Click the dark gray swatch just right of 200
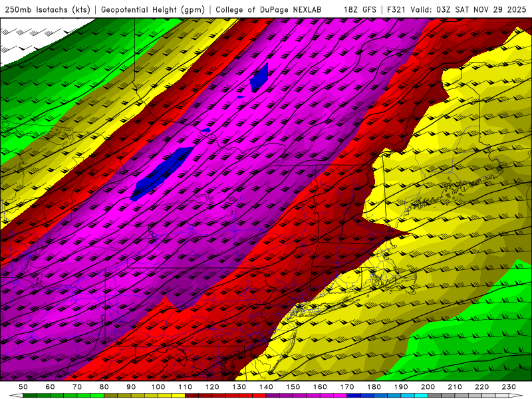This screenshot has height=399, width=532. coord(435,396)
